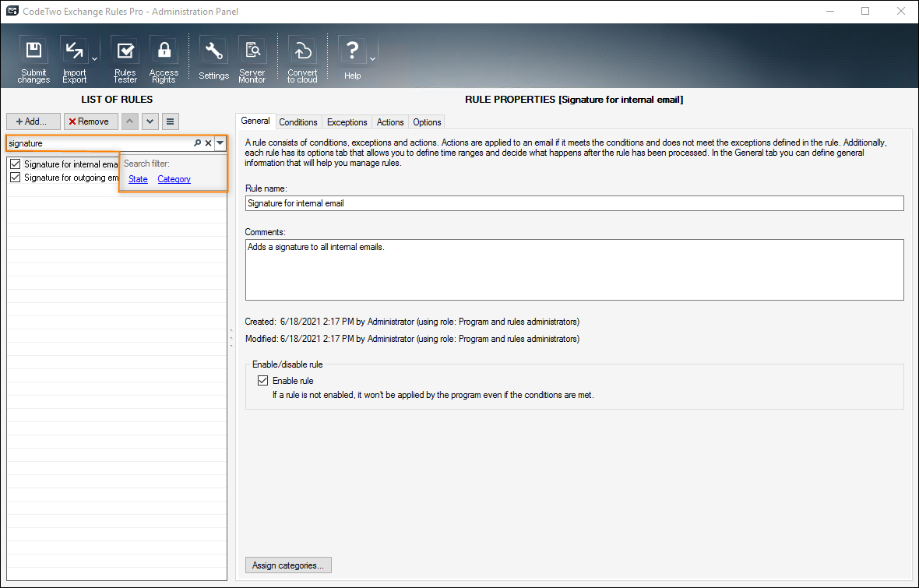Minimize the Administration Panel window

click(830, 11)
